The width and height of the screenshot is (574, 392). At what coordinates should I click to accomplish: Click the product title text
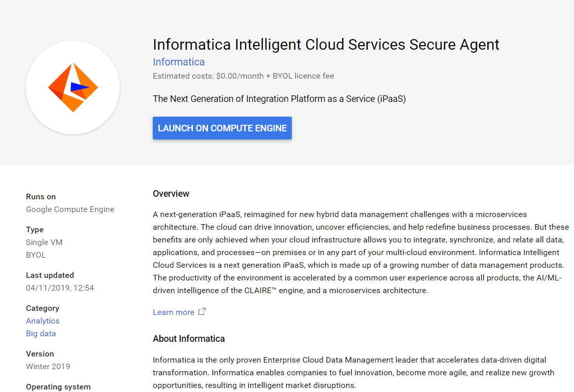coord(326,45)
